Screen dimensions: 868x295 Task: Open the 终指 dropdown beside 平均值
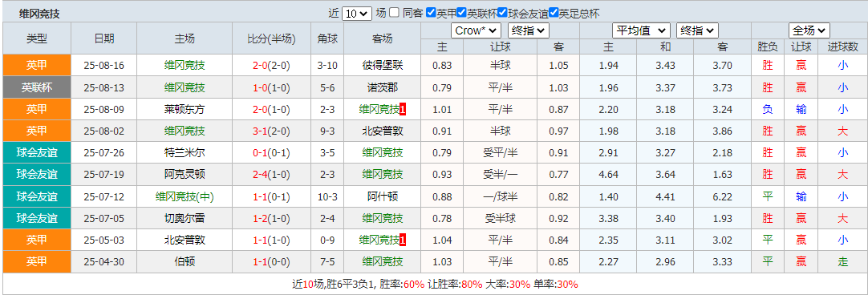[x=697, y=30]
